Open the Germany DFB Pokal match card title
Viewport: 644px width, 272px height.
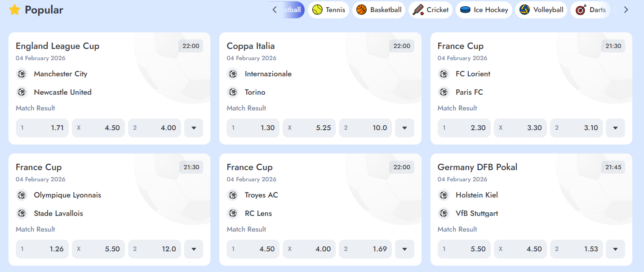(x=477, y=167)
